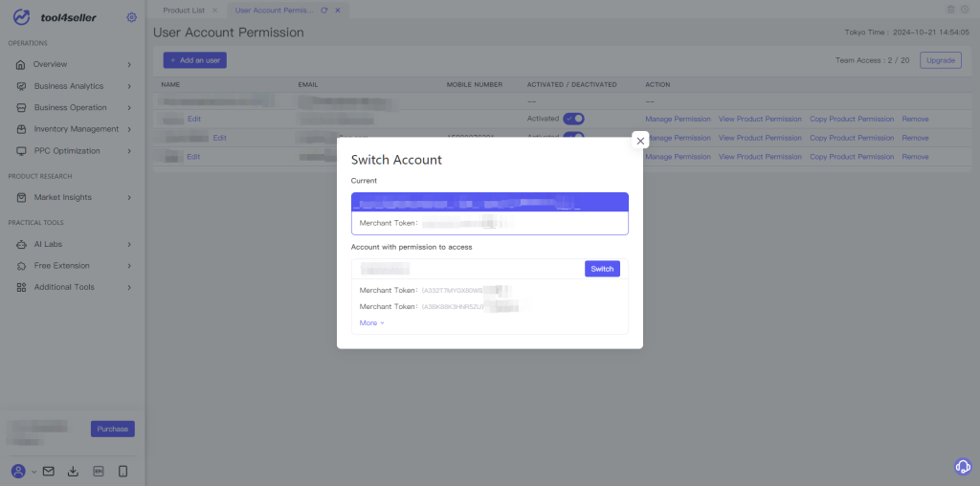Click the clock history icon at top right
Viewport: 980px width, 486px height.
[x=965, y=10]
